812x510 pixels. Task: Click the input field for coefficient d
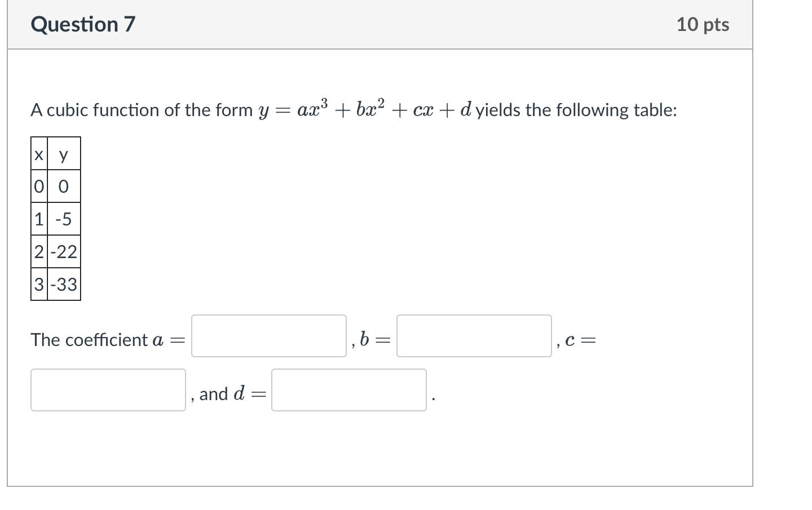point(348,391)
